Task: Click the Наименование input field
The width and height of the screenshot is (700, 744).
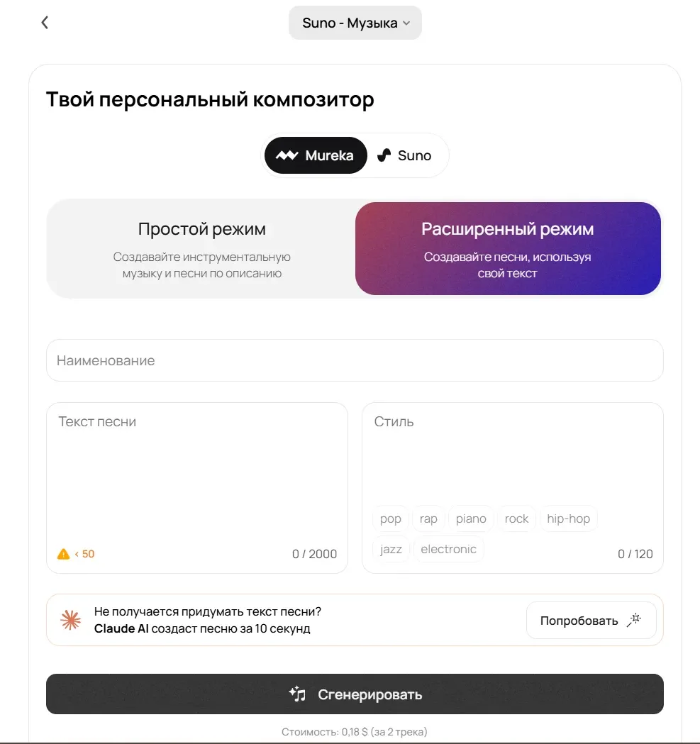Action: tap(355, 360)
